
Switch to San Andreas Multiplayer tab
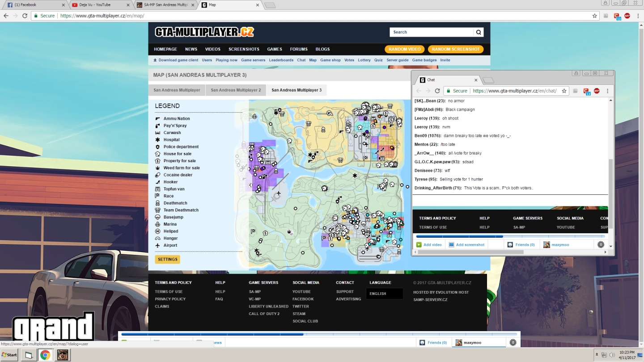point(177,90)
